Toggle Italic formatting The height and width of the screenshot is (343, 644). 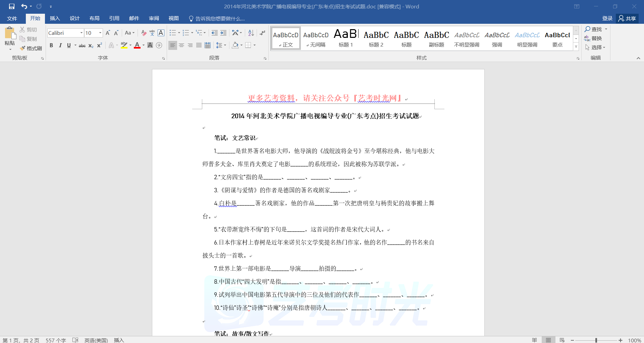(x=60, y=46)
